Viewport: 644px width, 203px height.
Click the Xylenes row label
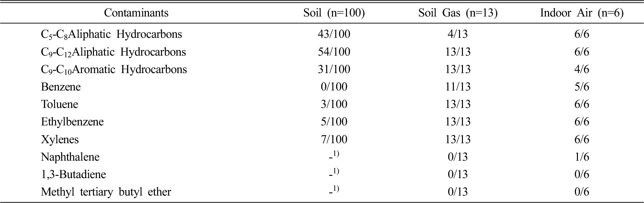60,140
